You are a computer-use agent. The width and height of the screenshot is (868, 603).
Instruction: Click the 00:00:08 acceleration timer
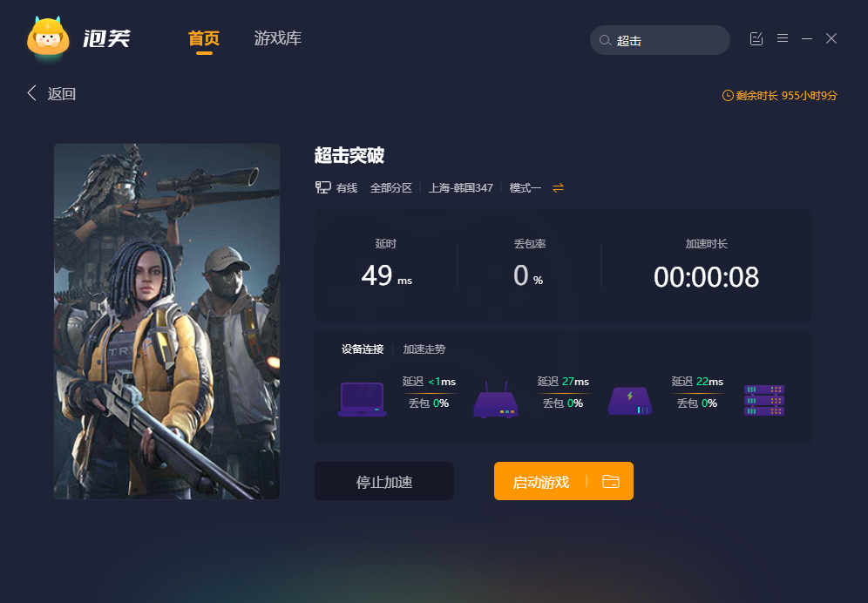click(706, 276)
